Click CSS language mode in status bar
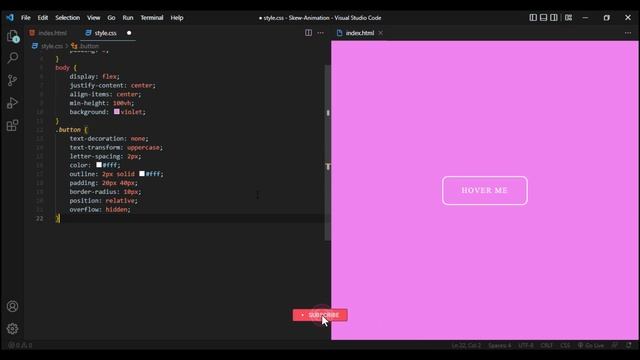The height and width of the screenshot is (360, 640). pyautogui.click(x=565, y=345)
